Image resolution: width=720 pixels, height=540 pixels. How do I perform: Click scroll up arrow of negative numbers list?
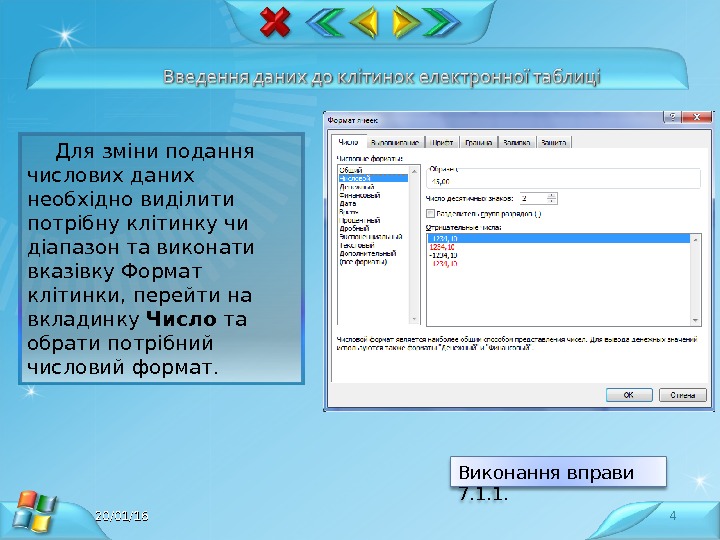pos(695,240)
